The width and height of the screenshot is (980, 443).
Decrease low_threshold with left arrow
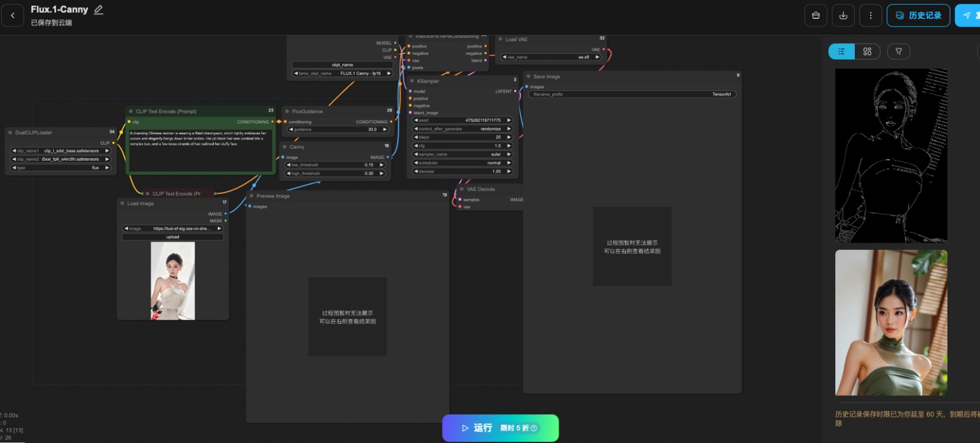pyautogui.click(x=288, y=165)
